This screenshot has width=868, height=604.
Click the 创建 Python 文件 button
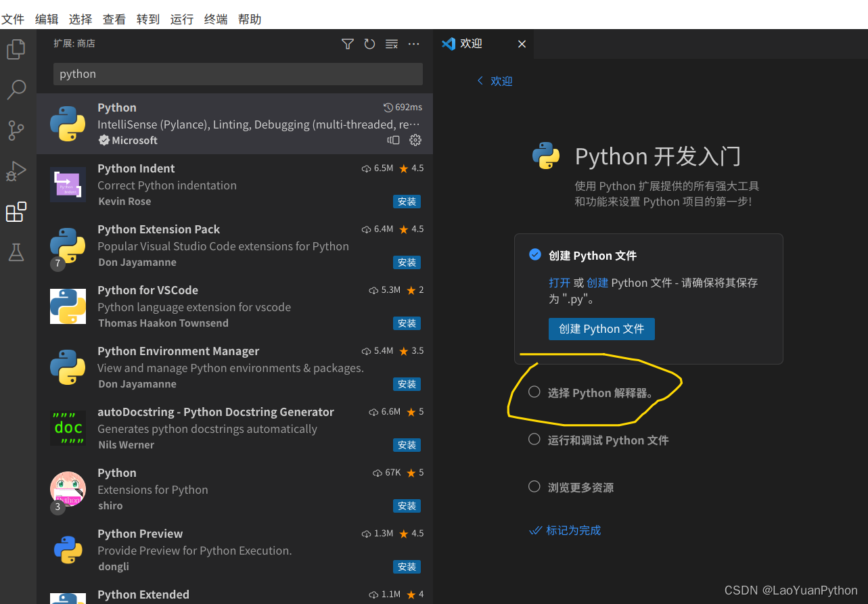(601, 329)
